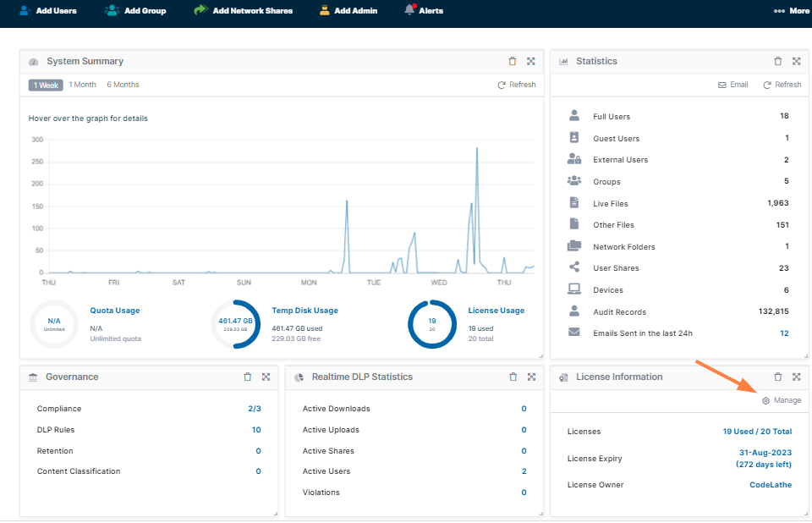This screenshot has width=812, height=523.
Task: Remove the Statistics widget via trash icon
Action: pos(777,61)
